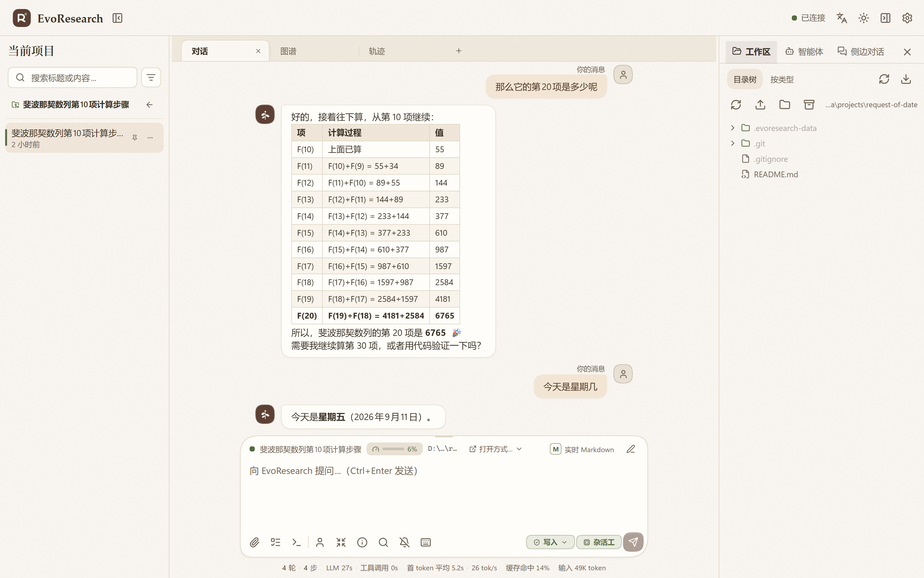
Task: Click user avatar beside 那么它的第20项 message
Action: (623, 74)
